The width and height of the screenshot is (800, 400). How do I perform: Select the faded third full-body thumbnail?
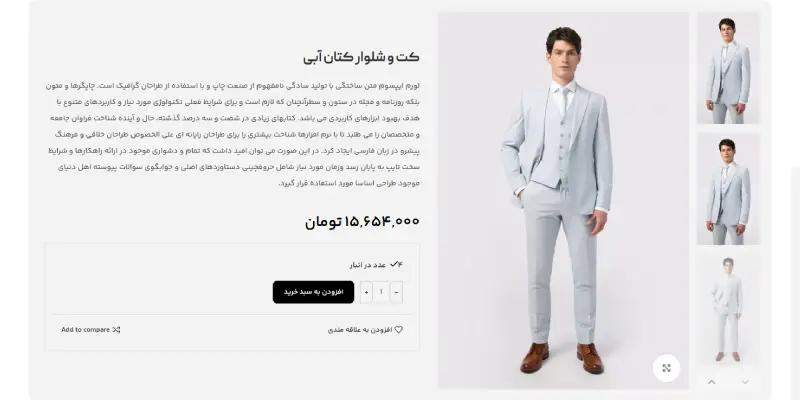coord(728,310)
